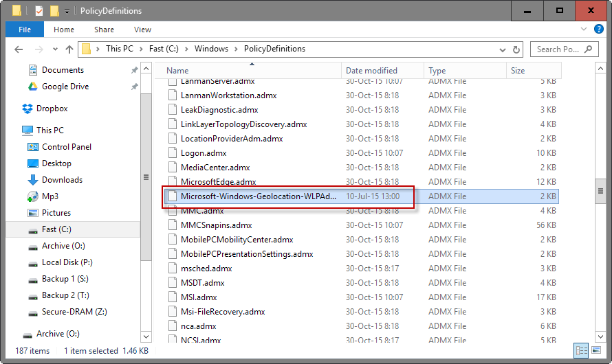Select Backup 1 (S:) drive
Viewport: 612px width, 364px height.
65,279
